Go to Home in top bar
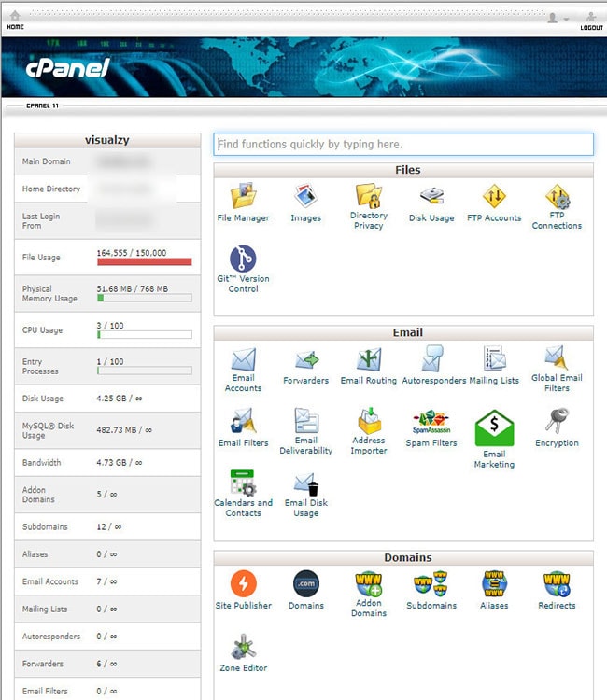 point(15,20)
